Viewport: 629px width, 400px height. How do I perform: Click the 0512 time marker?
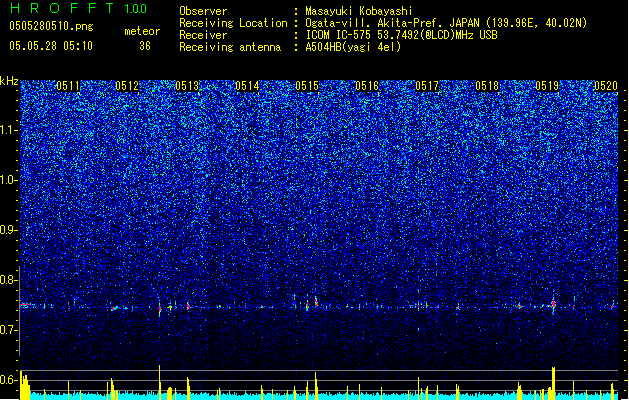click(127, 86)
